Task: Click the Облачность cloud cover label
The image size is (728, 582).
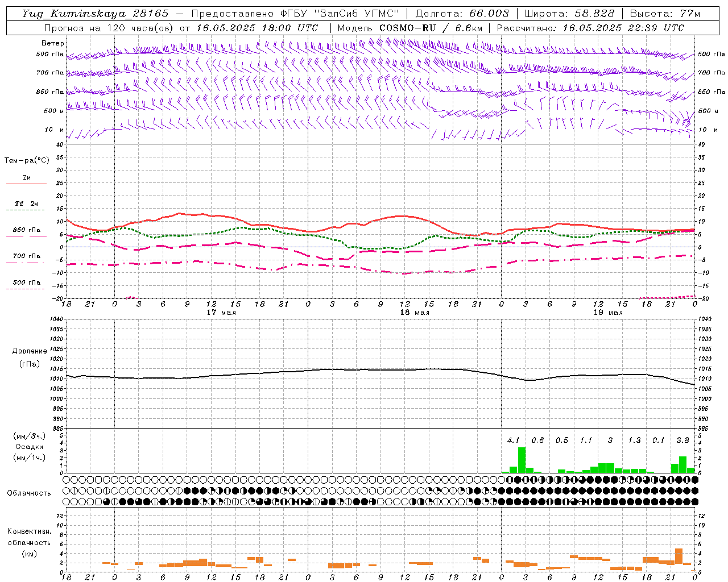Action: click(29, 493)
